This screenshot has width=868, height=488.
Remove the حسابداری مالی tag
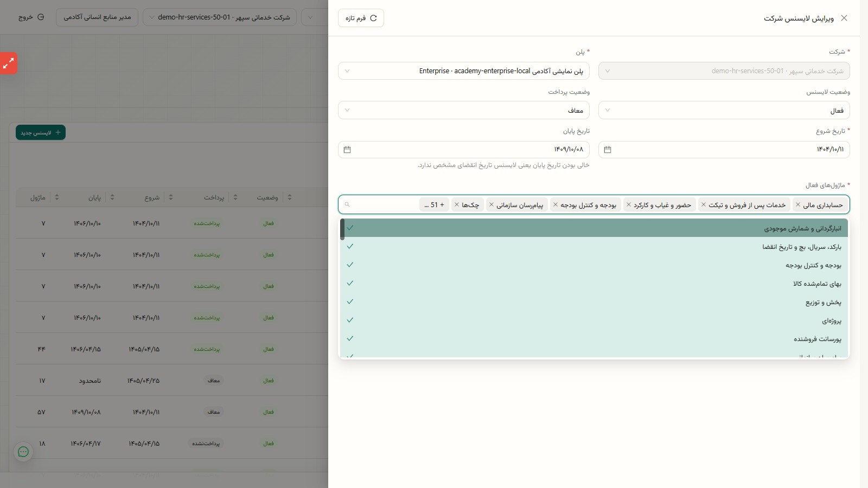point(798,204)
